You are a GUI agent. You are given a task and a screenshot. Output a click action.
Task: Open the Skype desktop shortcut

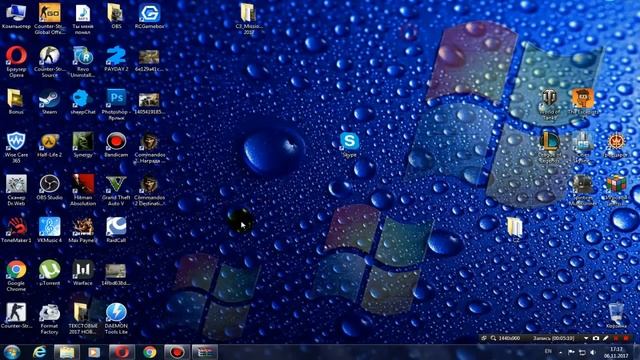[350, 144]
